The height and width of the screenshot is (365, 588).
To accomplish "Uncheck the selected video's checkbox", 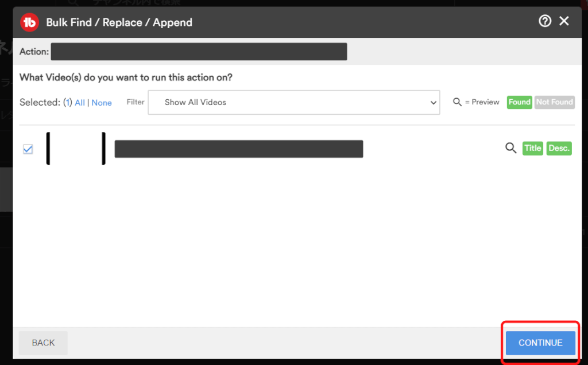I will (x=28, y=149).
